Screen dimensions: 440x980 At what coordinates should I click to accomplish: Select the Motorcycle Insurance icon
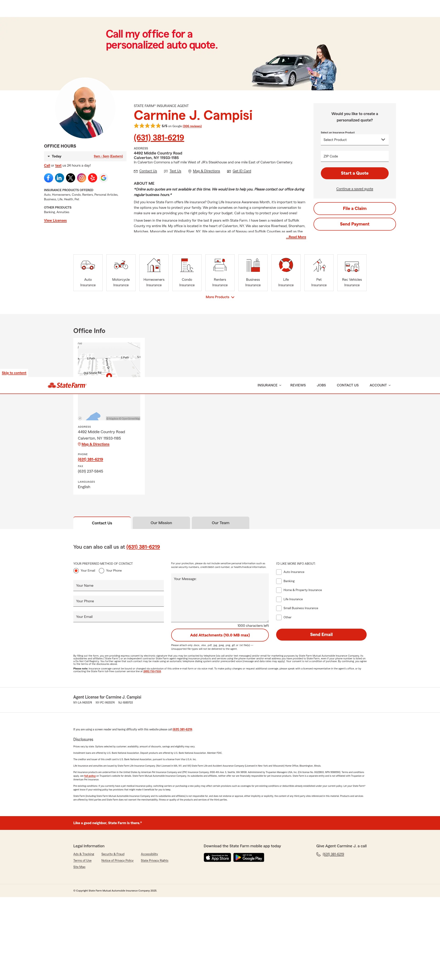coord(121,265)
